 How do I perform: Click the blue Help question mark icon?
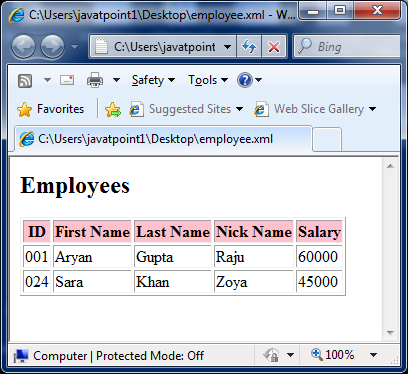pyautogui.click(x=245, y=80)
